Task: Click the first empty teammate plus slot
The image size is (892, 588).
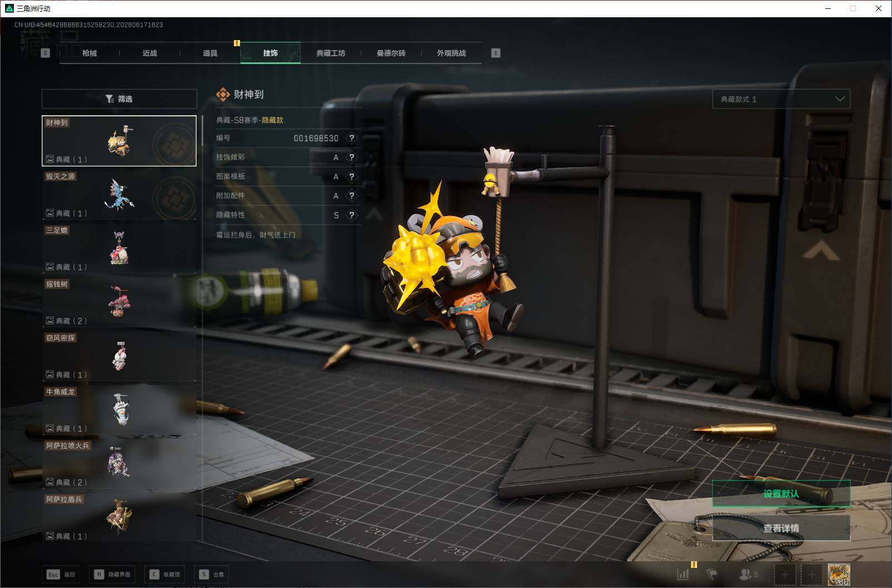Action: click(785, 575)
